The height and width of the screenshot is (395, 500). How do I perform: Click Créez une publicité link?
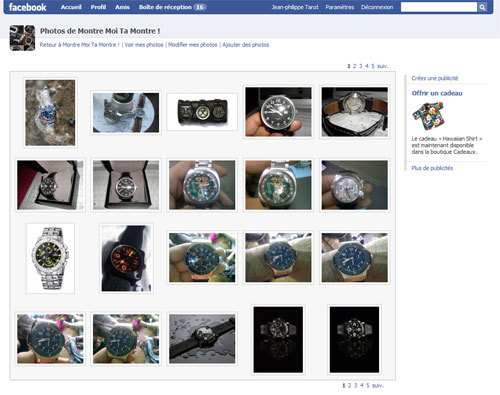tap(435, 78)
